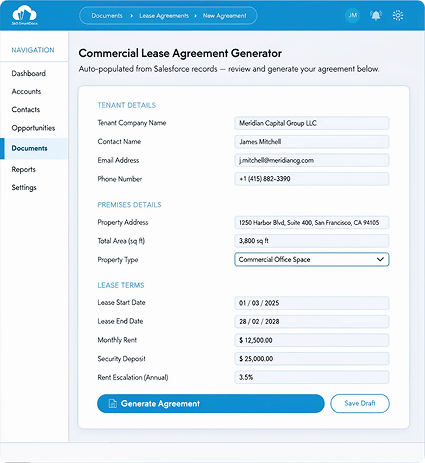Click Contact Name field James Mitchell
Image resolution: width=425 pixels, height=463 pixels.
(x=312, y=142)
